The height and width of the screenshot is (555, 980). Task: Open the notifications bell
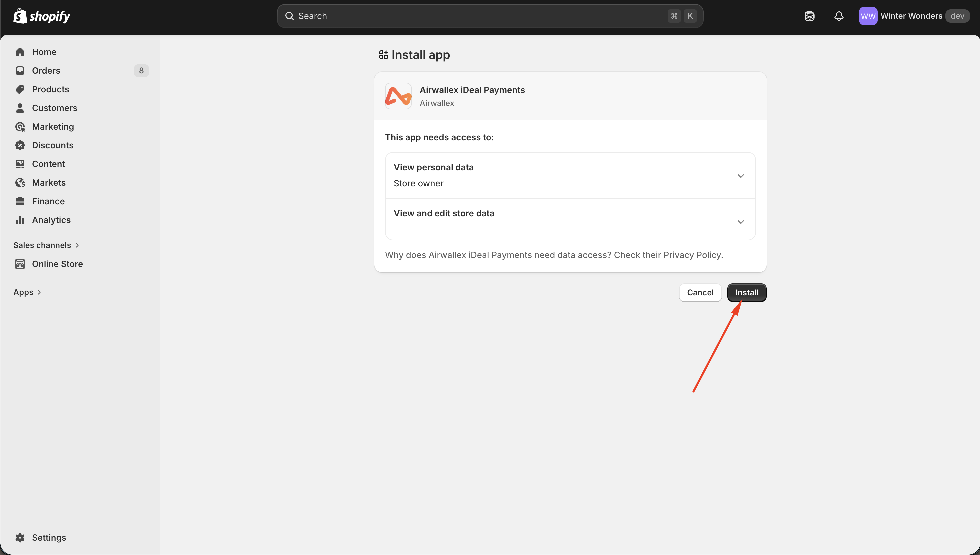click(x=839, y=16)
